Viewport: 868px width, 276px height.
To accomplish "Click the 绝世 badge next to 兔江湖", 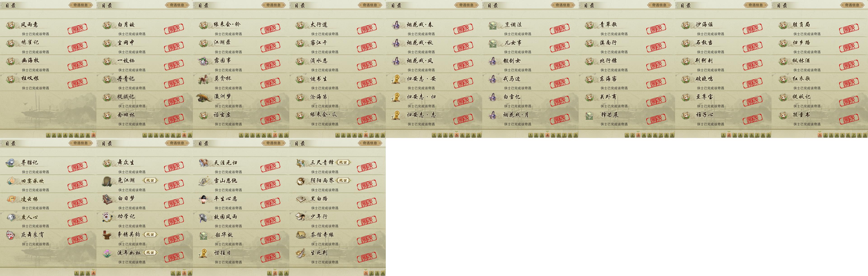I will [x=150, y=180].
